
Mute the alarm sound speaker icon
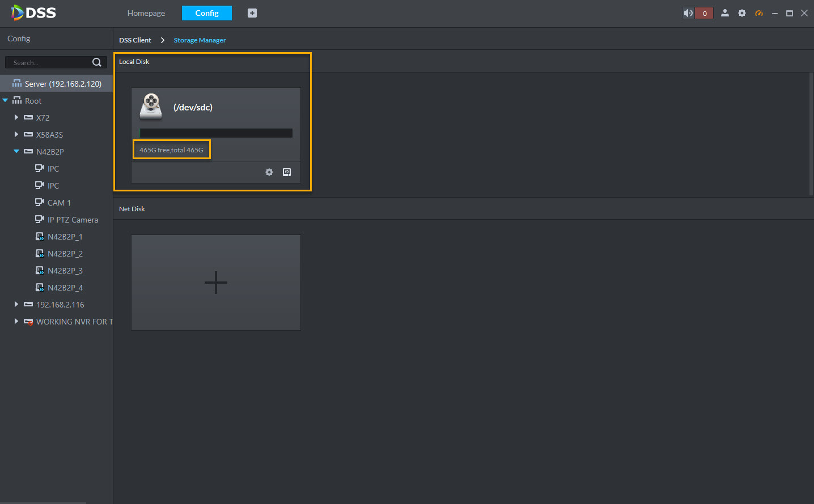pyautogui.click(x=688, y=13)
